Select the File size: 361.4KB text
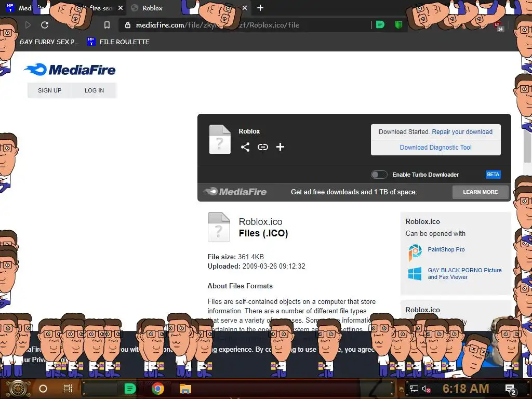This screenshot has width=532, height=399. click(x=236, y=257)
